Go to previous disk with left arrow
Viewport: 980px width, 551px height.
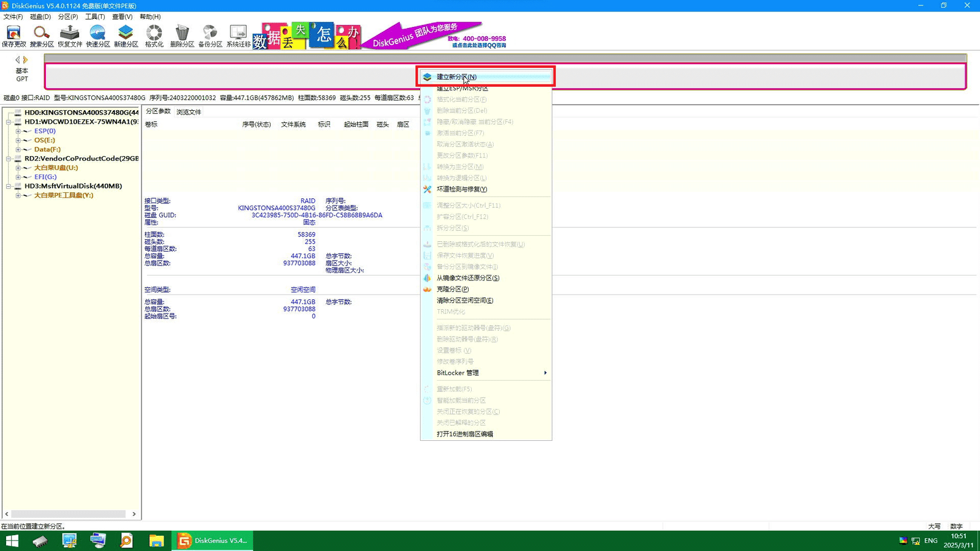(17, 60)
